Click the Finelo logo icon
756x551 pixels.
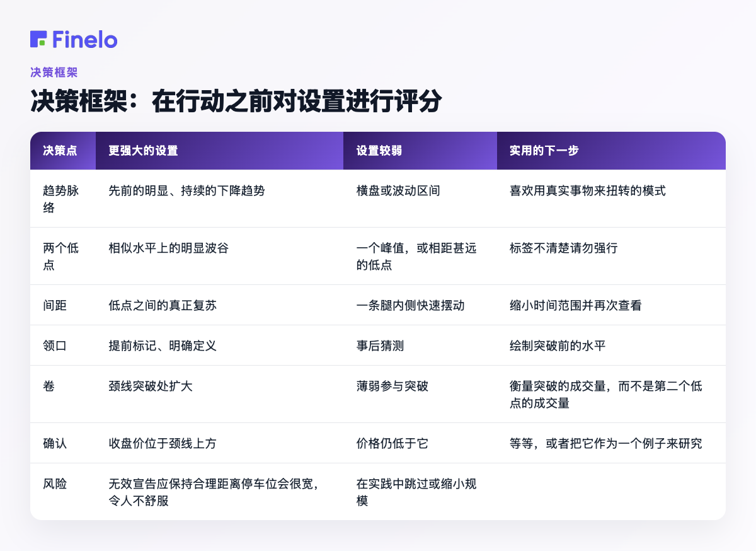38,39
